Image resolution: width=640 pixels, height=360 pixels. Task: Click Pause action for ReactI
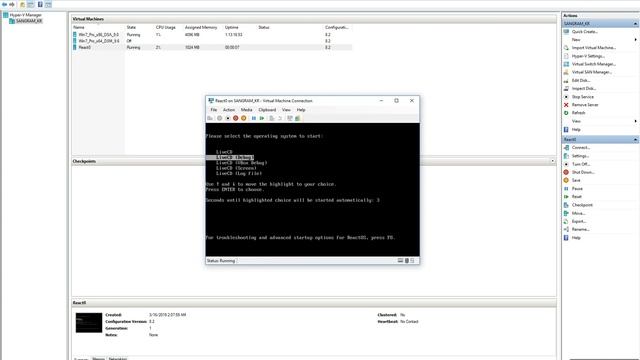point(577,189)
